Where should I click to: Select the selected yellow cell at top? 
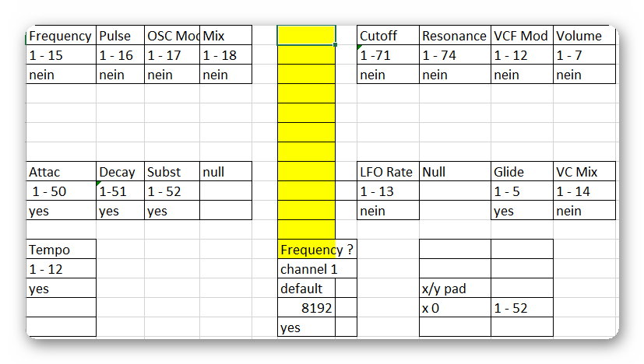(306, 35)
